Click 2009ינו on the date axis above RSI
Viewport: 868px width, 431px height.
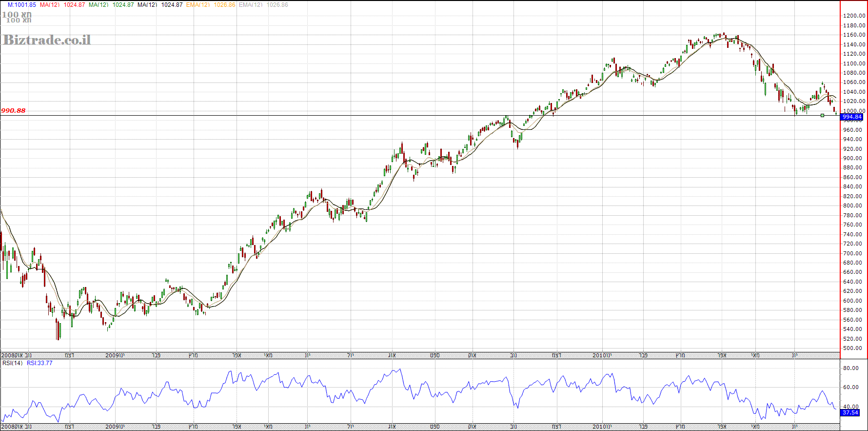coord(115,355)
